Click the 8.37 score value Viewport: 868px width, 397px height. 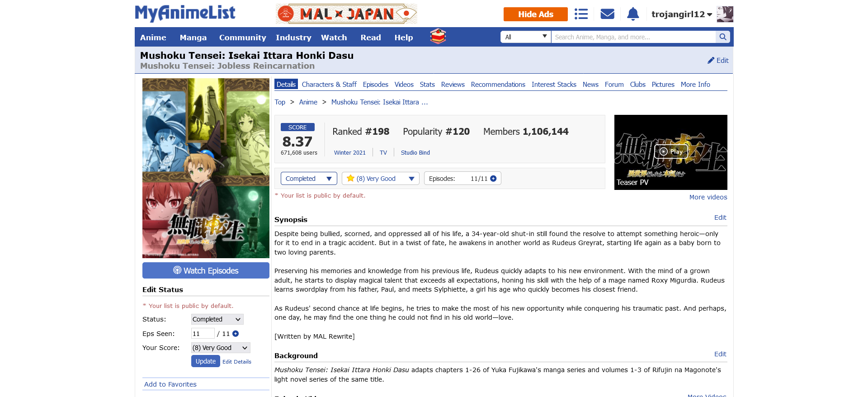coord(297,142)
